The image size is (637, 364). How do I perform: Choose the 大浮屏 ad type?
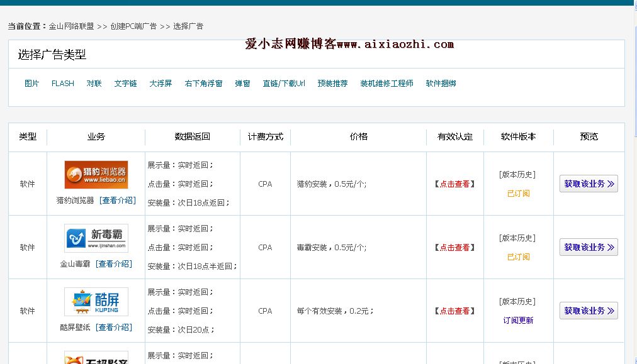coord(161,83)
